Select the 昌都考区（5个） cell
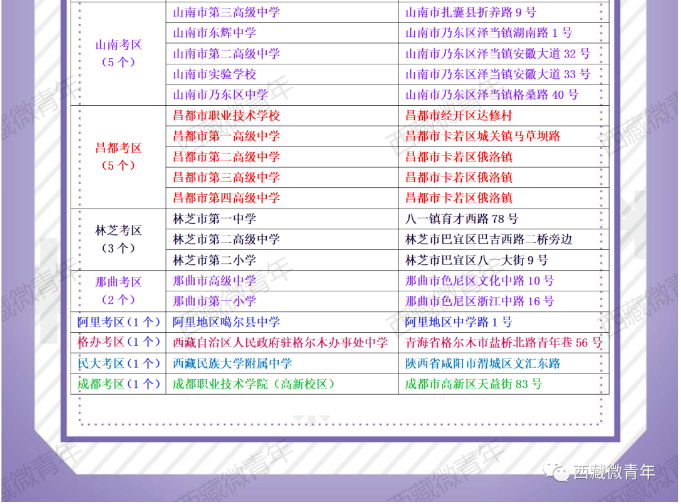Image resolution: width=681 pixels, height=504 pixels. 118,157
